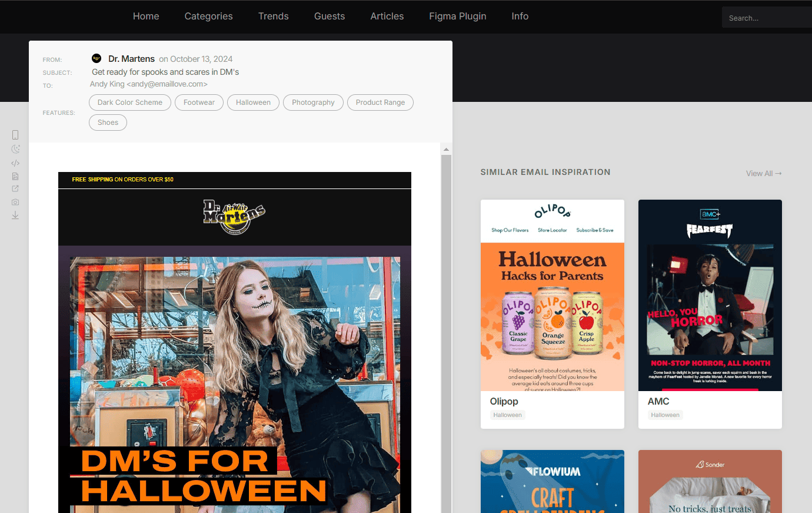Toggle the Footwear feature filter
This screenshot has height=513, width=812.
point(199,102)
